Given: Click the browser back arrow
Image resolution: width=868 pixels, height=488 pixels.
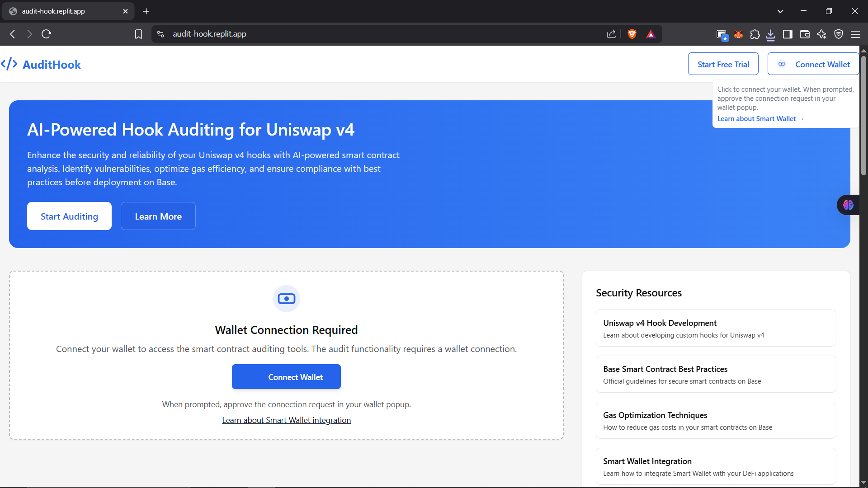Looking at the screenshot, I should (13, 34).
